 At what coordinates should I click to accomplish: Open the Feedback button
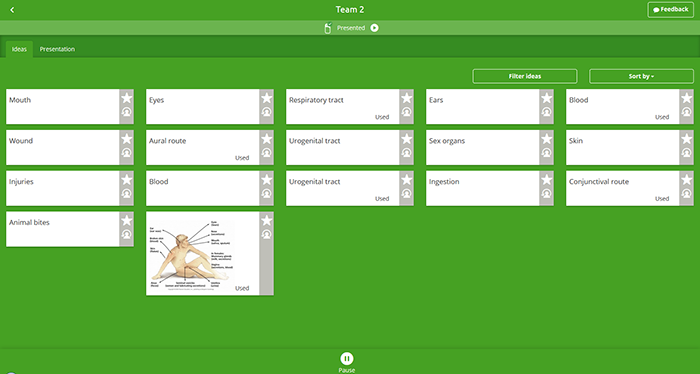[x=671, y=9]
